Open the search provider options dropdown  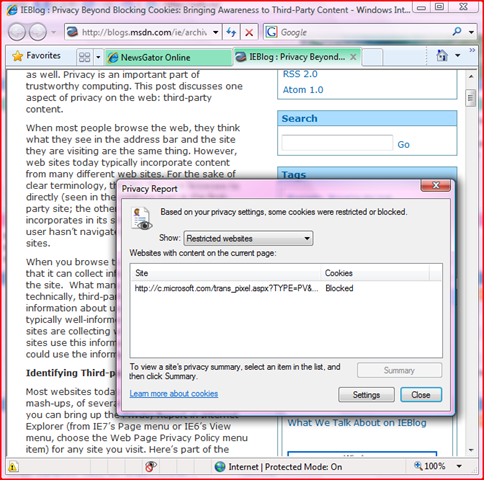pos(471,32)
